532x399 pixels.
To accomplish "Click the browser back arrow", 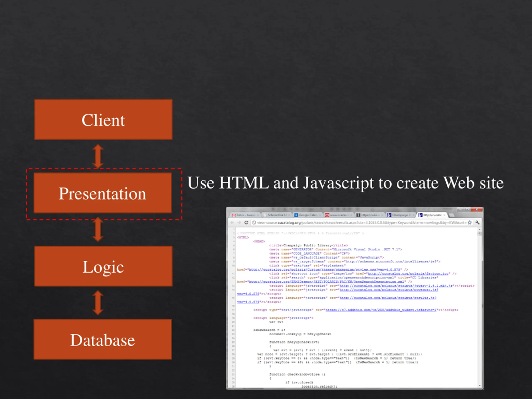I will point(232,223).
